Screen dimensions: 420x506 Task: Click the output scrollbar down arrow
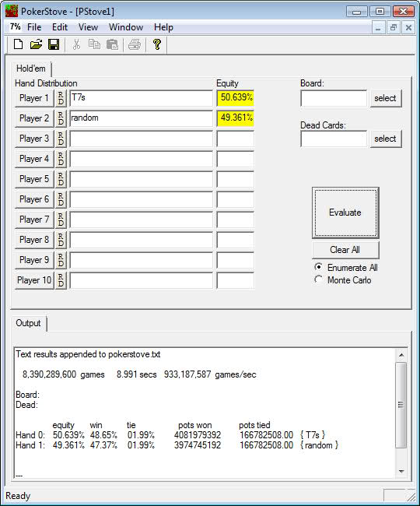point(401,472)
